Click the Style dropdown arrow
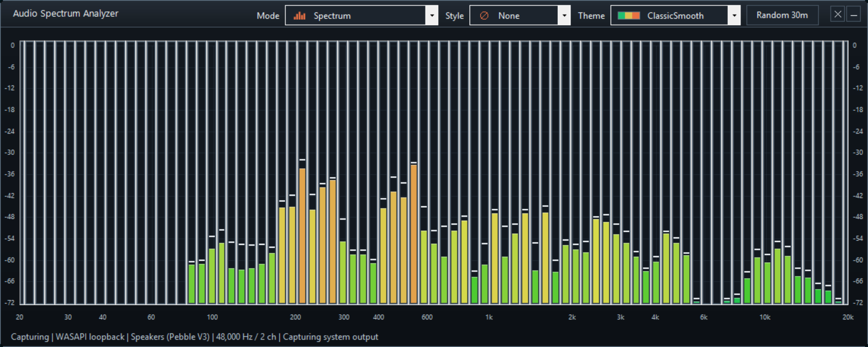Image resolution: width=868 pixels, height=347 pixels. click(564, 15)
